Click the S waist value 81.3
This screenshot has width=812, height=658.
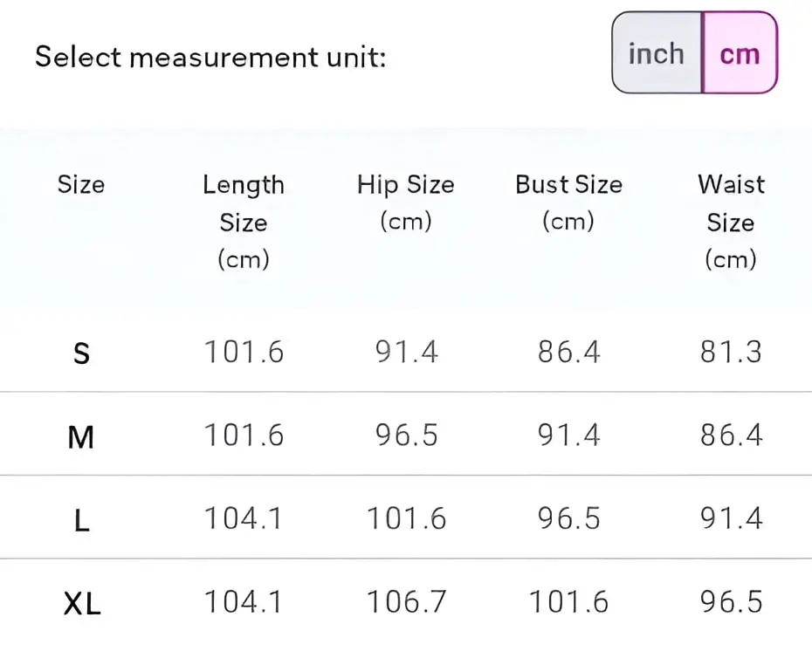pos(731,352)
